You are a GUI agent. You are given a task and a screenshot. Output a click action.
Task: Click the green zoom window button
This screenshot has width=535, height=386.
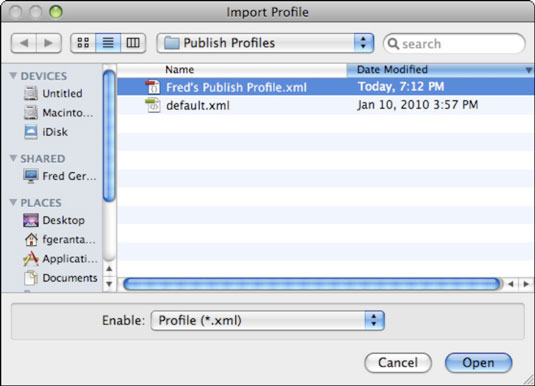(56, 12)
